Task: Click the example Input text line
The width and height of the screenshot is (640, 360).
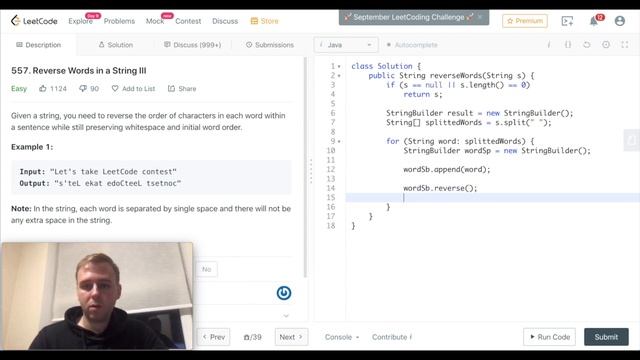Action: [98, 172]
